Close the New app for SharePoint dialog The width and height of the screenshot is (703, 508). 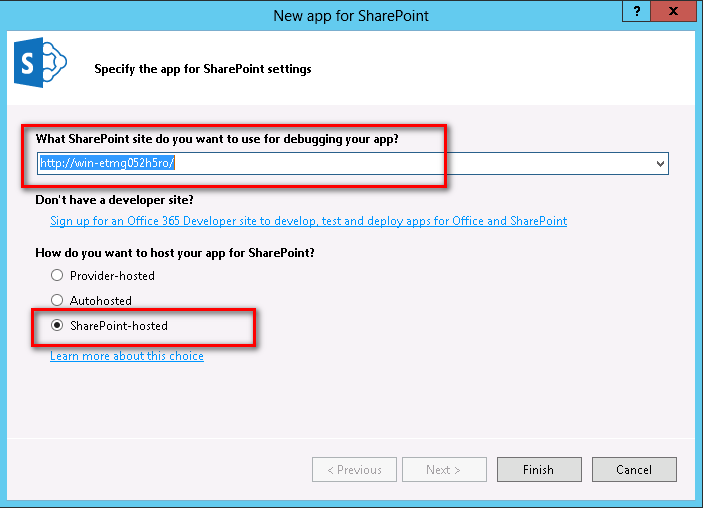pyautogui.click(x=673, y=11)
